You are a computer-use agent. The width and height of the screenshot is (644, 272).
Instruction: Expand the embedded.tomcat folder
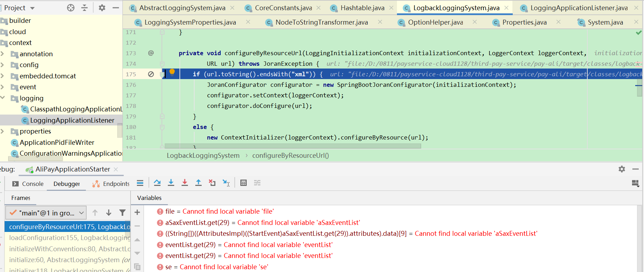point(2,76)
